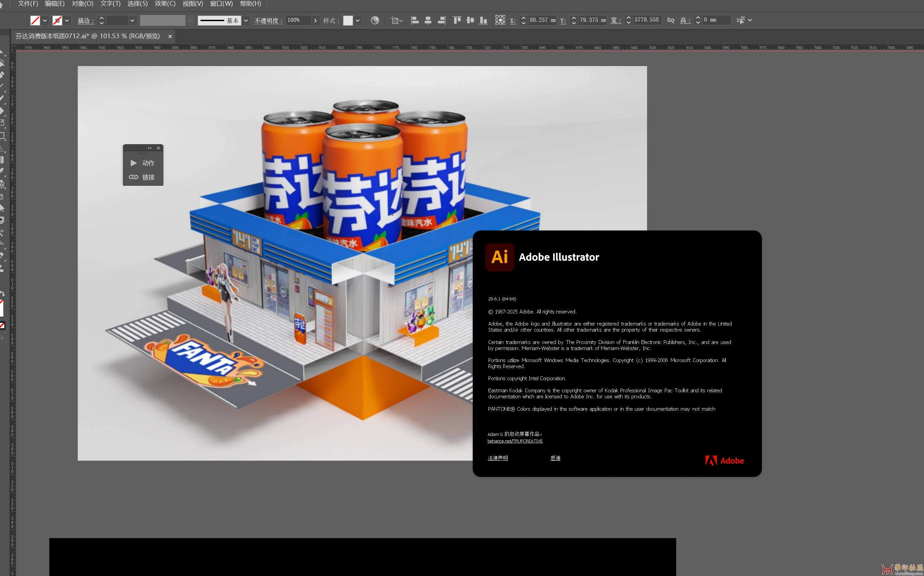The width and height of the screenshot is (924, 576).
Task: Adjust the Y value stepper
Action: point(574,20)
